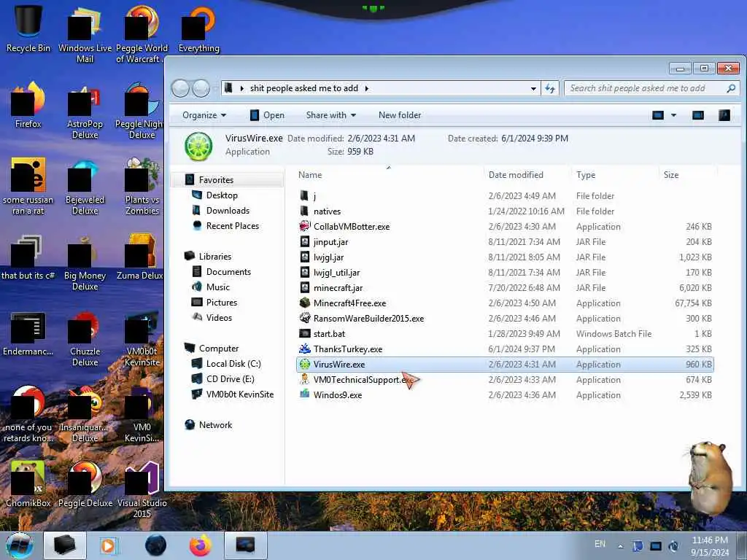Click the Windows Start orb
Viewport: 747px width, 560px height.
(x=20, y=545)
